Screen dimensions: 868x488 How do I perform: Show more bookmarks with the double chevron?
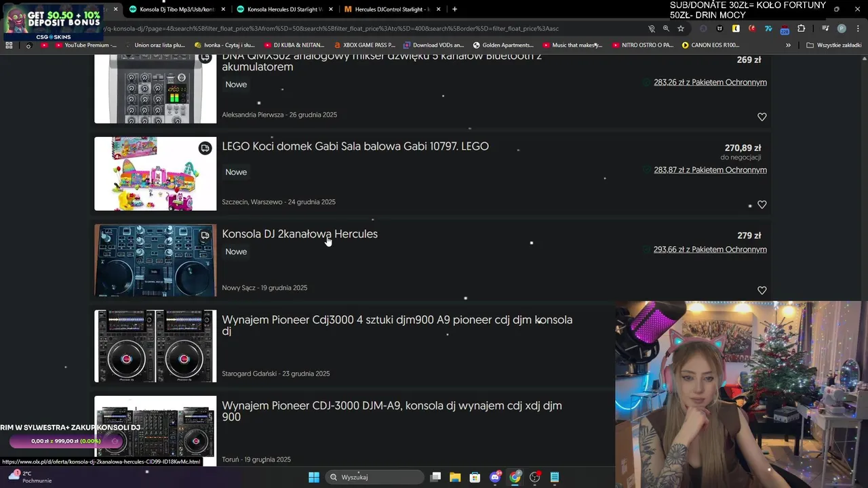(x=788, y=45)
